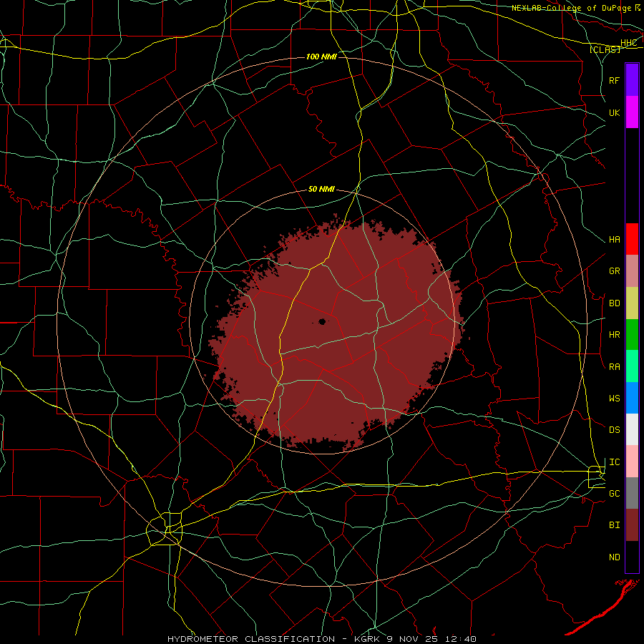
Task: Click the IC legend label
Action: pyautogui.click(x=614, y=462)
